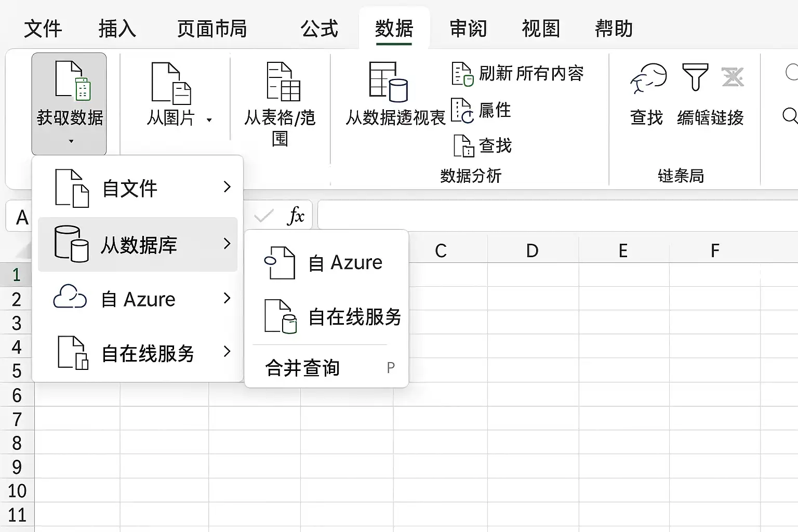
Task: Click the formula bar checkmark icon
Action: (x=264, y=215)
